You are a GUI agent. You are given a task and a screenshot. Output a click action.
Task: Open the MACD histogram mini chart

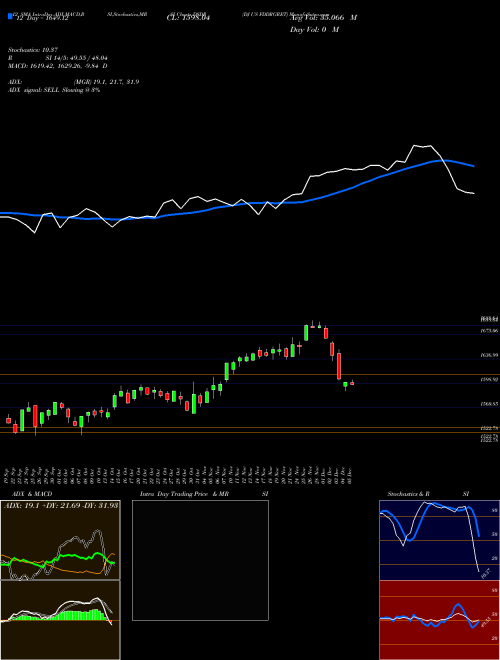tap(60, 620)
